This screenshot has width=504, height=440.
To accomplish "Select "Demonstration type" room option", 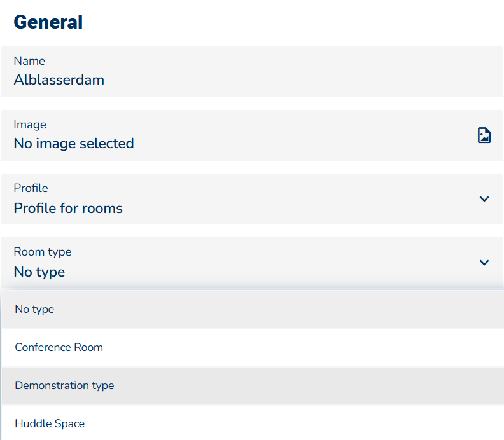I will tap(64, 386).
